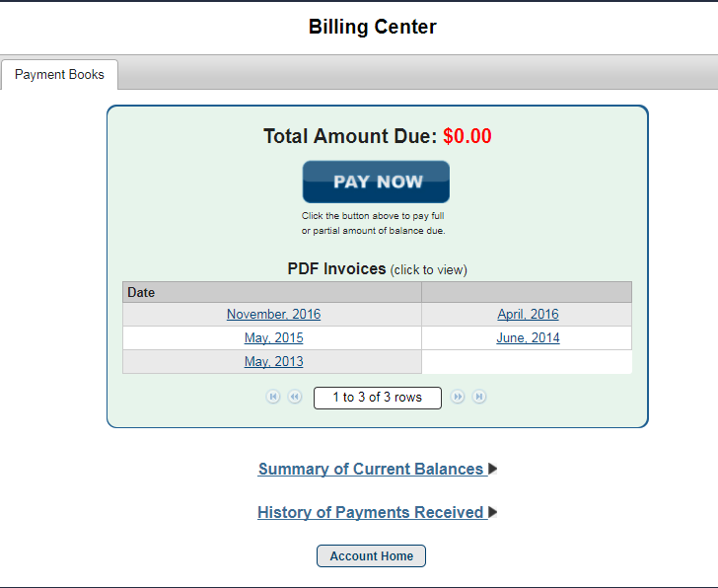Open the November, 2016 invoice PDF
Viewport: 718px width, 588px height.
coord(274,314)
